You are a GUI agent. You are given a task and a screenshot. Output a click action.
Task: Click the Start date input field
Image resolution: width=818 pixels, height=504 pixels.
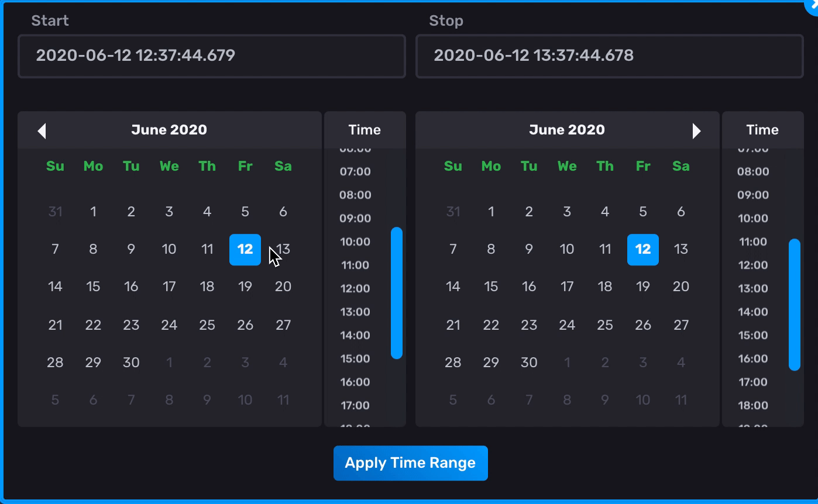click(x=212, y=56)
